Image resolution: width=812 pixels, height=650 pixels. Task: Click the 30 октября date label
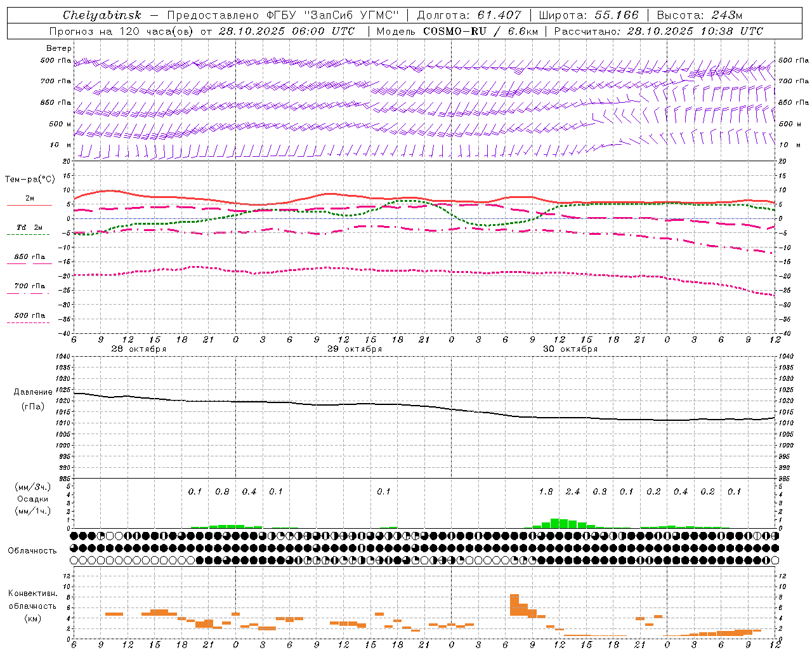pyautogui.click(x=570, y=349)
